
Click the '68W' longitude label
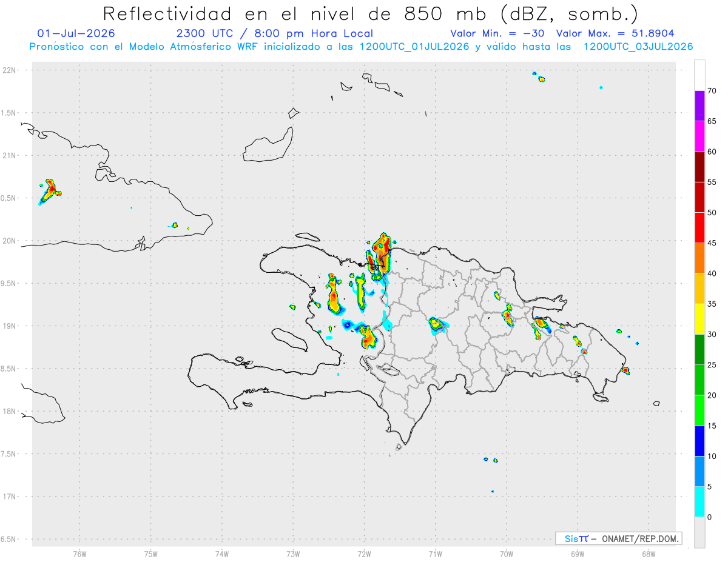point(649,554)
